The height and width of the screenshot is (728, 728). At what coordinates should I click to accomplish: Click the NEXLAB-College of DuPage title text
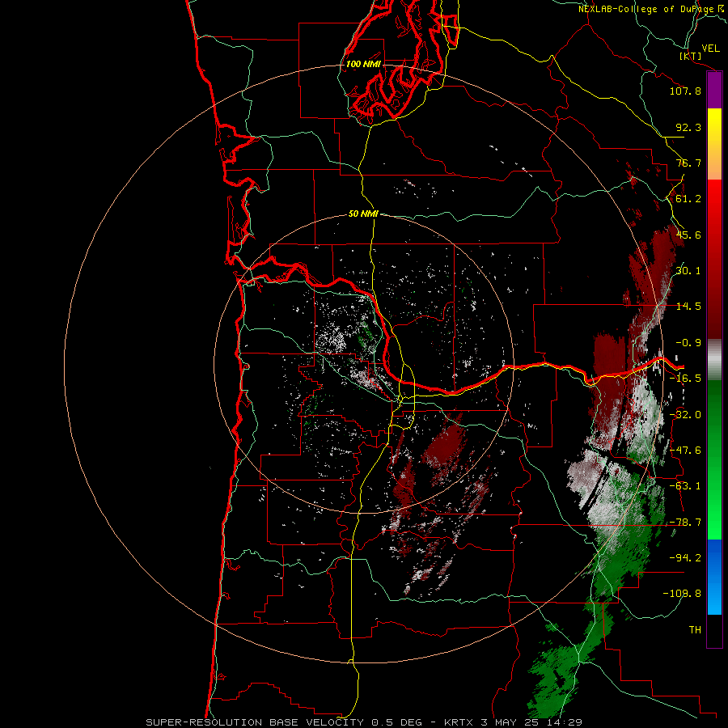(647, 9)
